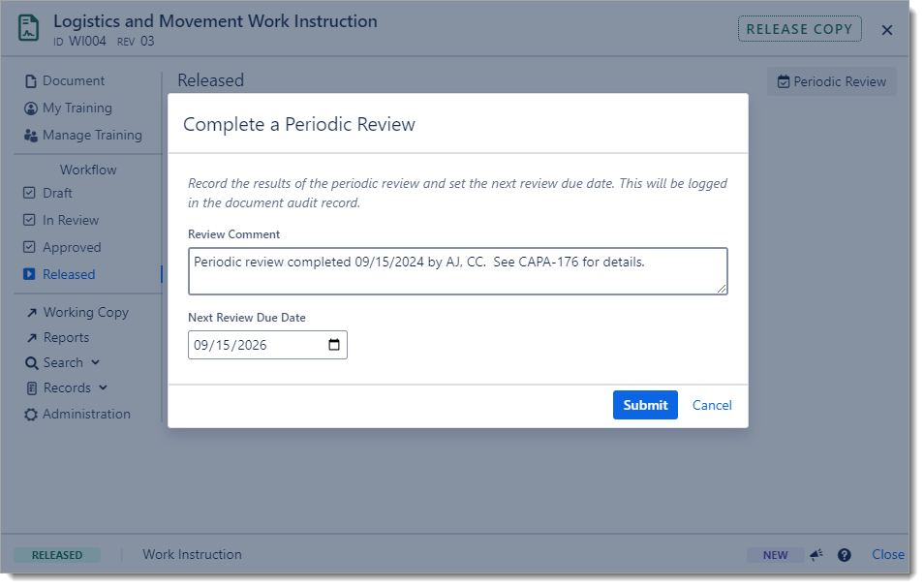The width and height of the screenshot is (924, 588).
Task: Expand the Search dropdown menu
Action: coord(63,363)
